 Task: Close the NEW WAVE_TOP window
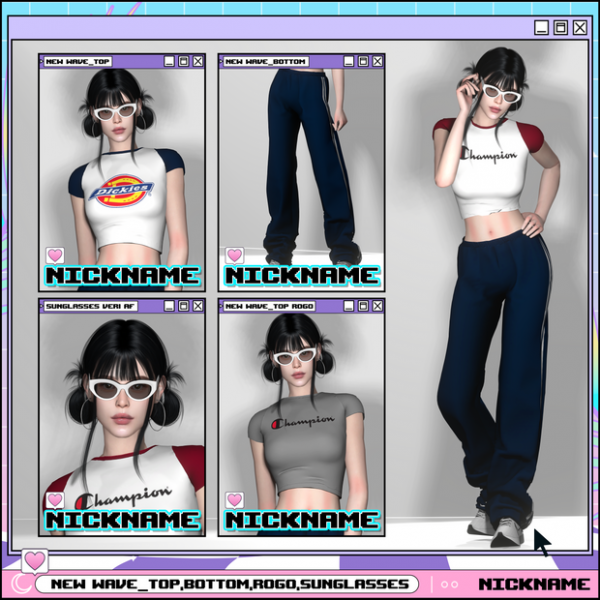click(x=198, y=61)
